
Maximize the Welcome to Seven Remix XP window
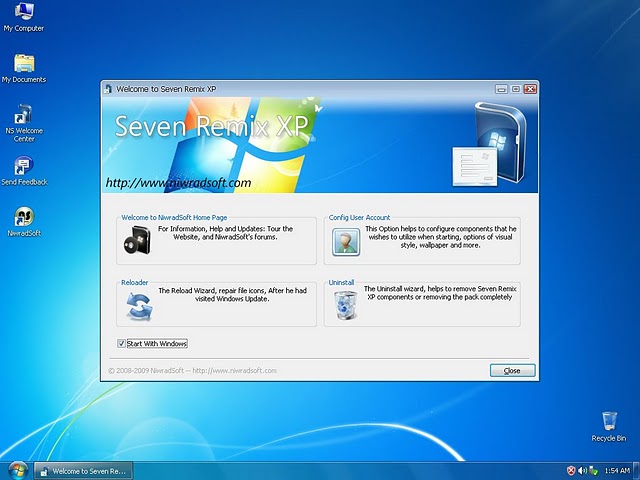(516, 89)
